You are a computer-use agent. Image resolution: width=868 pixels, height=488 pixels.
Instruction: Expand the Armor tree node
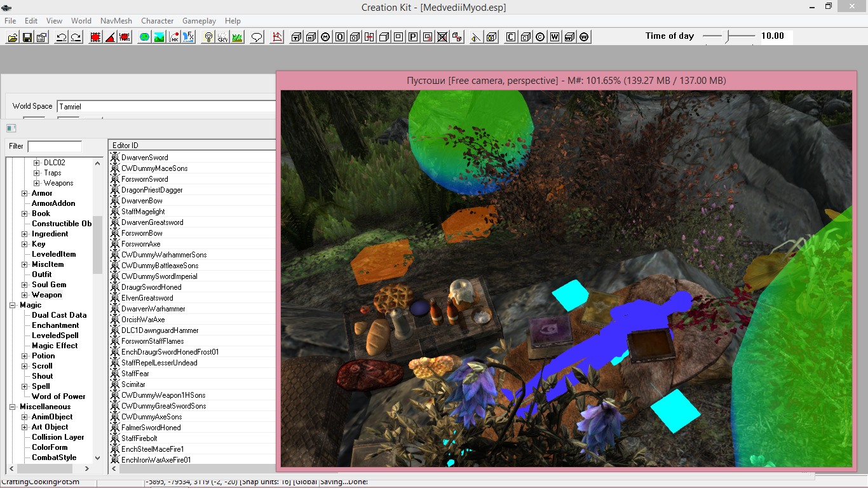pyautogui.click(x=25, y=193)
